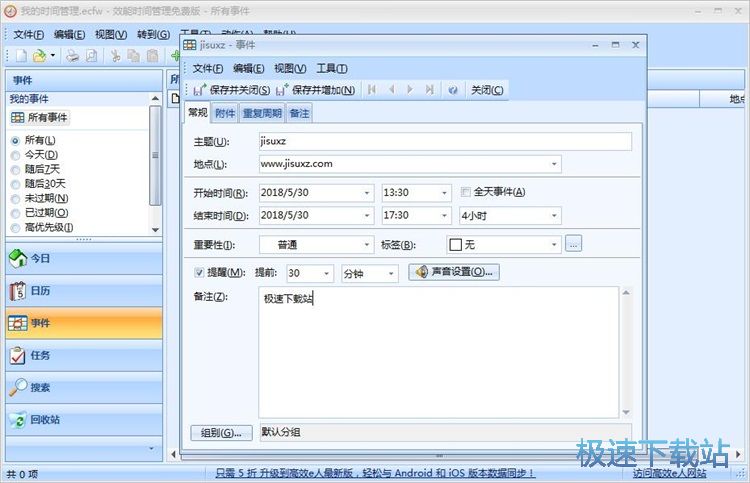
Task: Switch to the 备注 tab
Action: (x=299, y=113)
